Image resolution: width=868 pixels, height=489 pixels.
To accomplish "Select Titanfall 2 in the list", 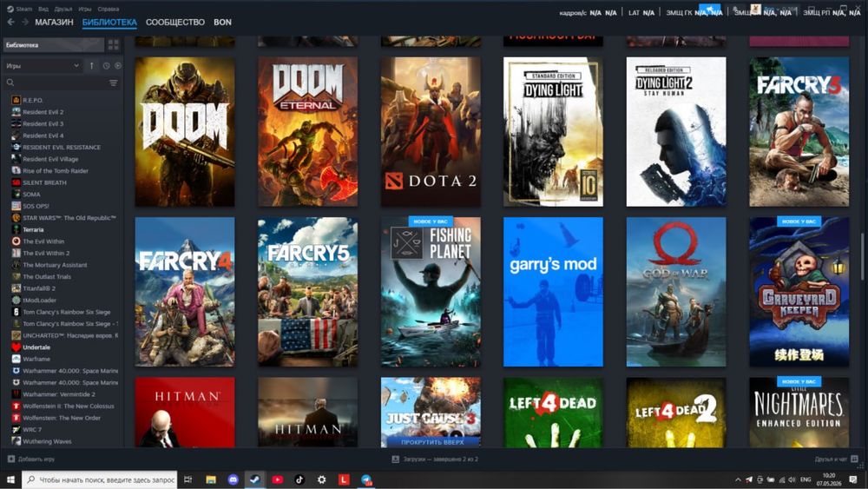I will (39, 288).
